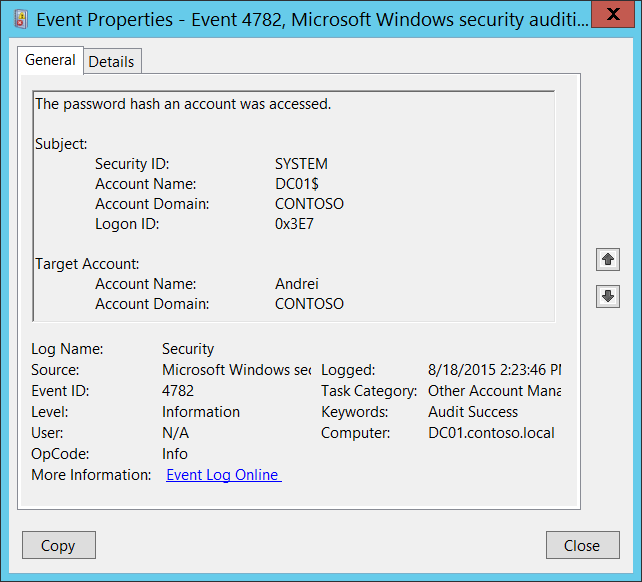
Task: Click the Log Name value Security
Action: (188, 349)
